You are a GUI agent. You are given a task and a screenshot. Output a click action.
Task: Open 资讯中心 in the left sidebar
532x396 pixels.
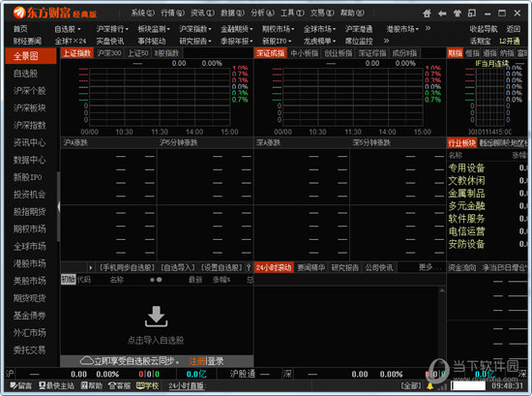[31, 142]
